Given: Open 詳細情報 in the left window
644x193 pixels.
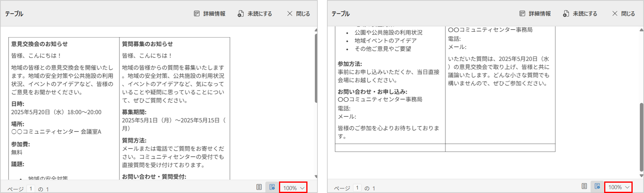Looking at the screenshot, I should [x=210, y=14].
